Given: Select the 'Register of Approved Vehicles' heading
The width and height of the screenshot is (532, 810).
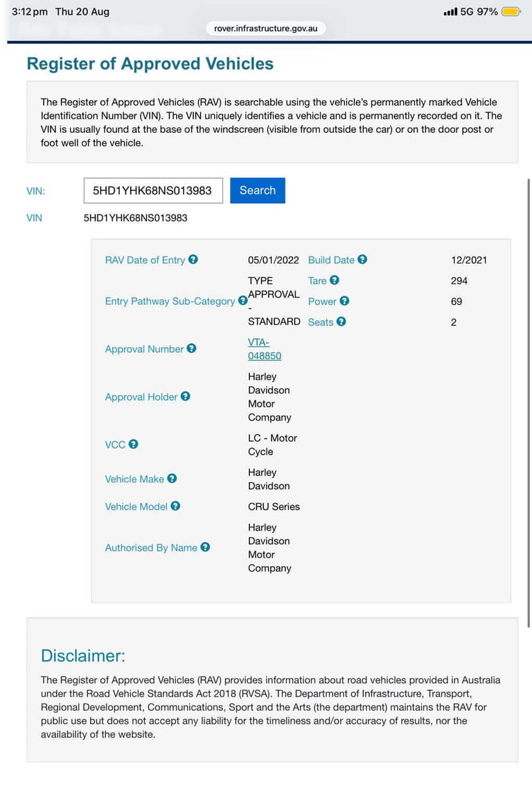Looking at the screenshot, I should 150,64.
